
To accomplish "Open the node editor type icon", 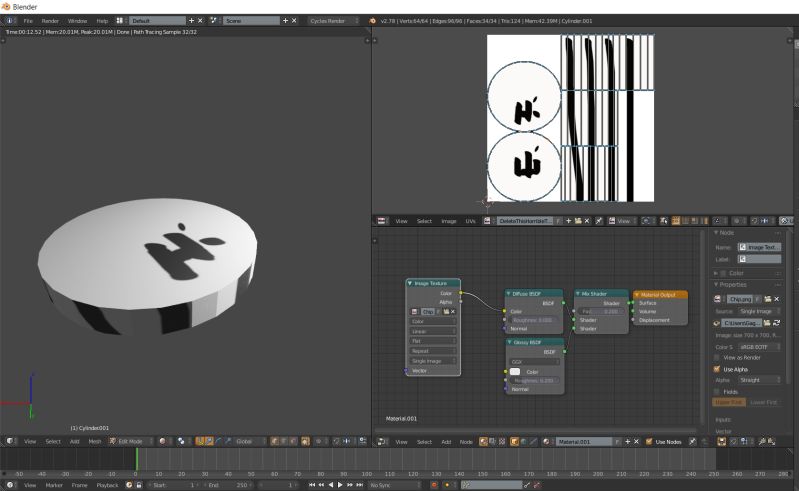I will pyautogui.click(x=382, y=442).
